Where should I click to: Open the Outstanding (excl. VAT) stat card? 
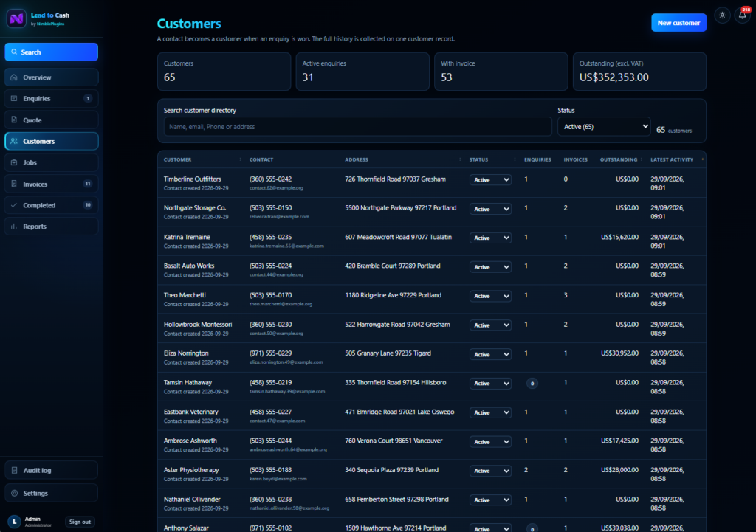(x=639, y=72)
